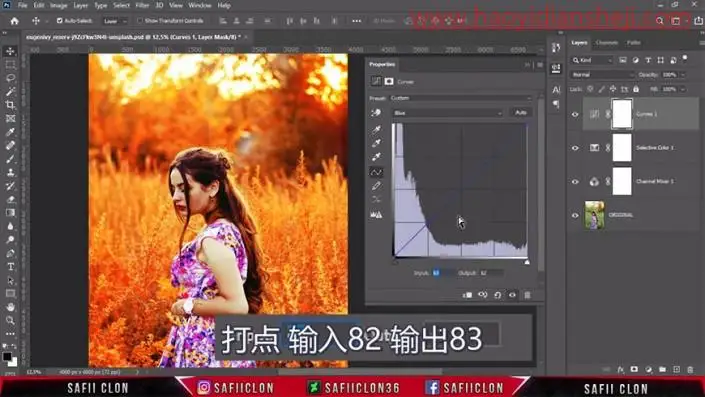Add a new adjustment layer button

pyautogui.click(x=648, y=370)
